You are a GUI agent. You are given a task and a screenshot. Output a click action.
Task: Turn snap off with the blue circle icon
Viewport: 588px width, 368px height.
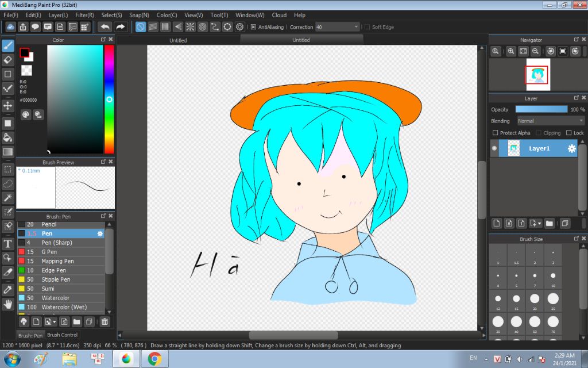coord(141,27)
